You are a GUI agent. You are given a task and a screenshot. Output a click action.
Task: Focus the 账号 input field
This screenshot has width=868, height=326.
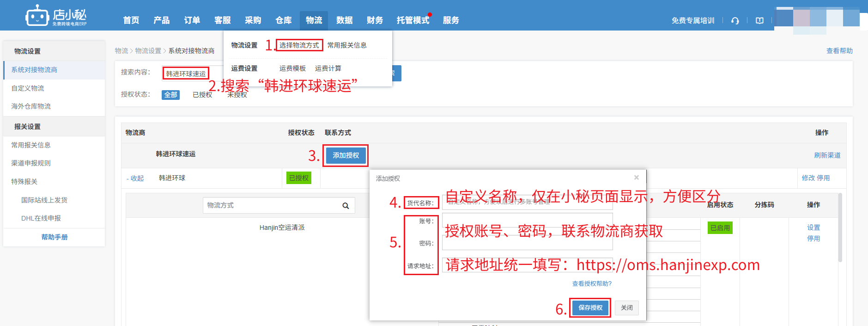click(x=528, y=221)
